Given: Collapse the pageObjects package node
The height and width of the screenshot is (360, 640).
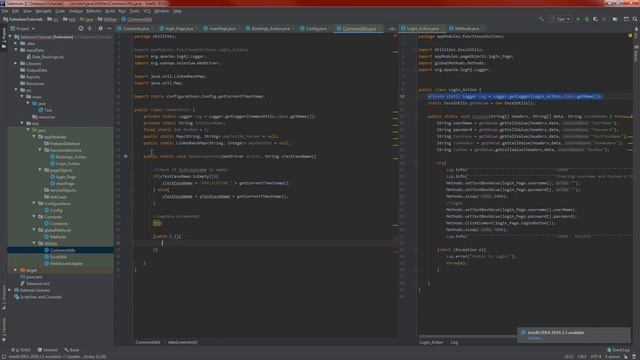Looking at the screenshot, I should [x=40, y=170].
